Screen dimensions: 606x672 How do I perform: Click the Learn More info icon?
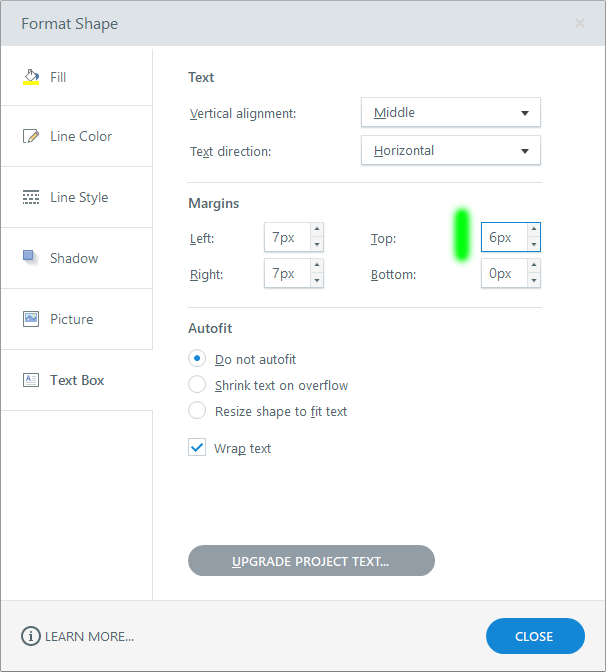(x=31, y=636)
